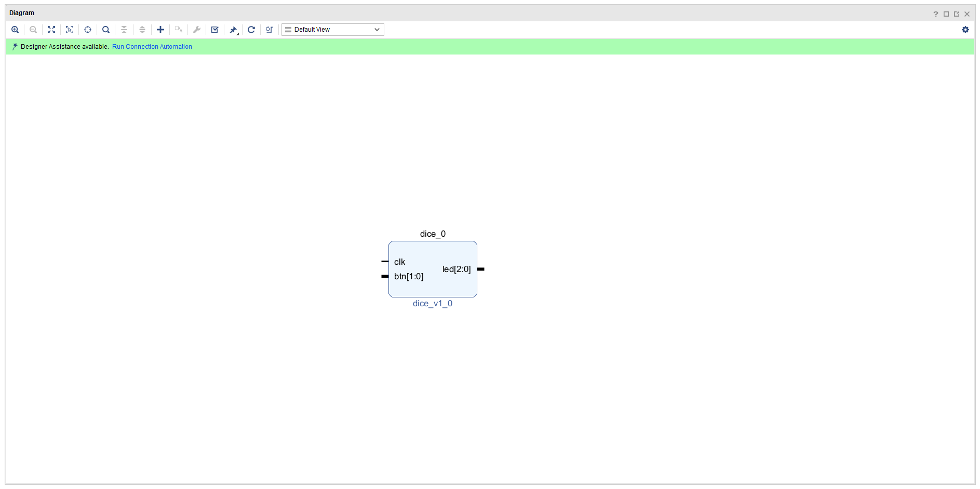This screenshot has height=489, width=980.
Task: Click the Zoom Out magnifier icon
Action: point(33,30)
